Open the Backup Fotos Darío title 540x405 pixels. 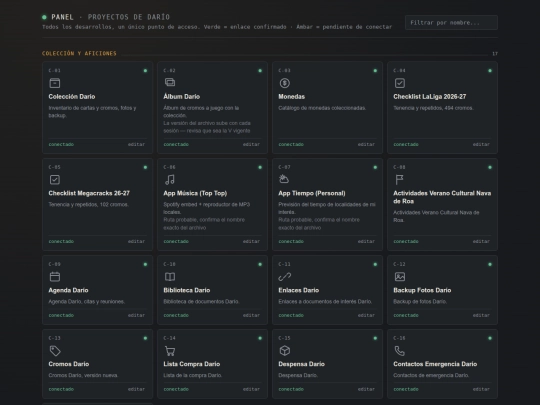pos(422,290)
